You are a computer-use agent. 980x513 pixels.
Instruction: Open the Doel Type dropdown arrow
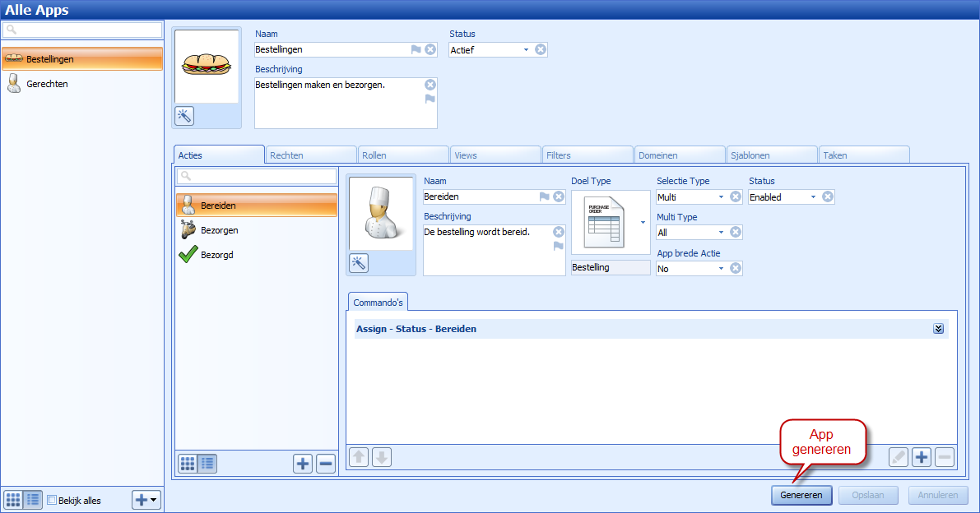[643, 222]
